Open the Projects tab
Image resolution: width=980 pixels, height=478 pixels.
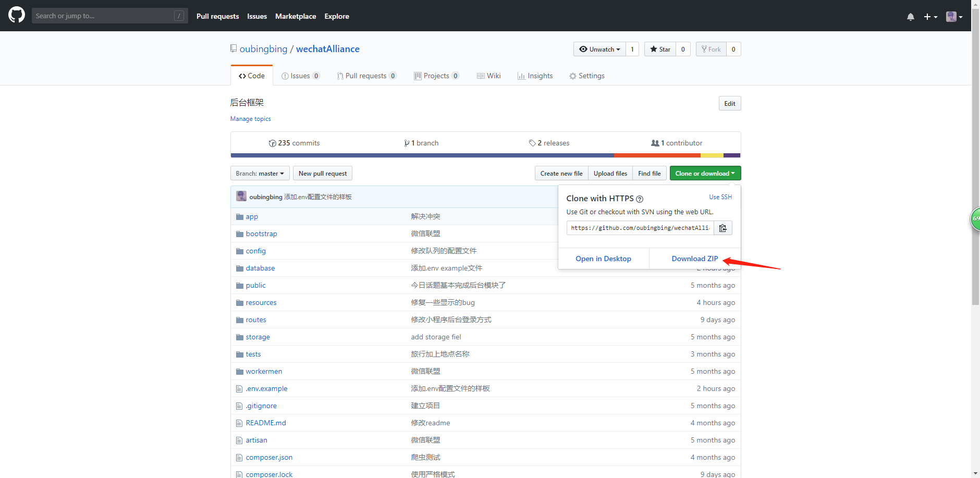pos(436,76)
